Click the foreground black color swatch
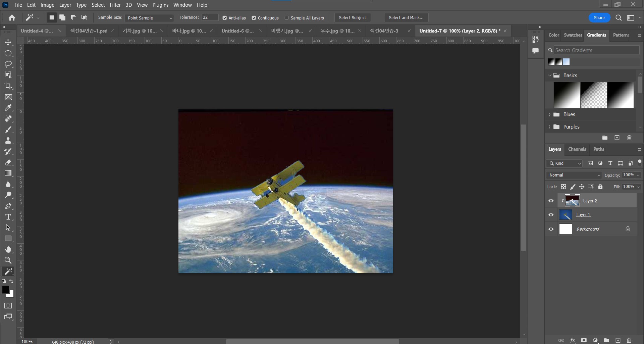 [5, 290]
